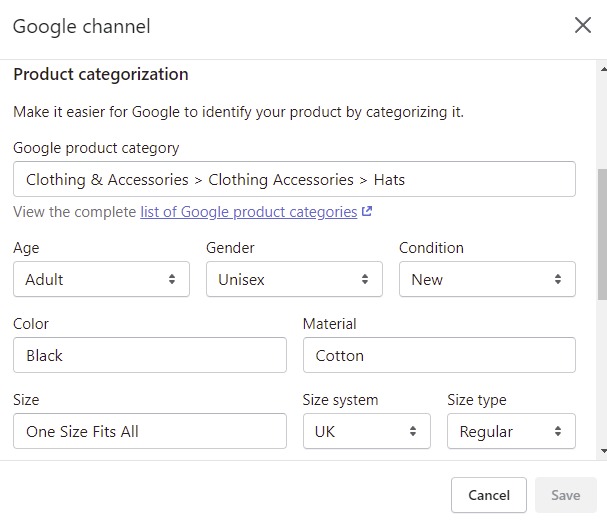607x525 pixels.
Task: Click the Material field containing Cotton
Action: click(439, 355)
